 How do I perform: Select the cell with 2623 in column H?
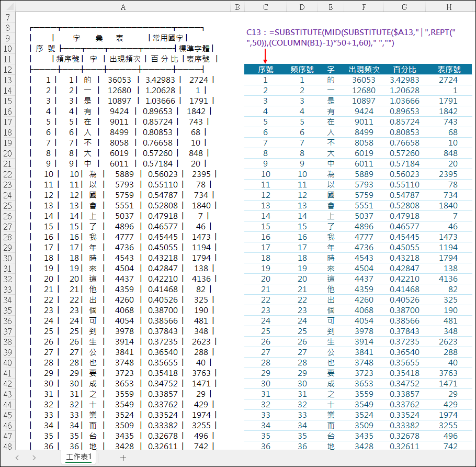(x=449, y=342)
